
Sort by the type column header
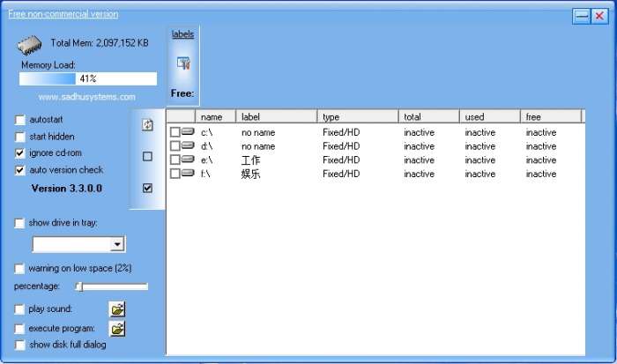(358, 116)
